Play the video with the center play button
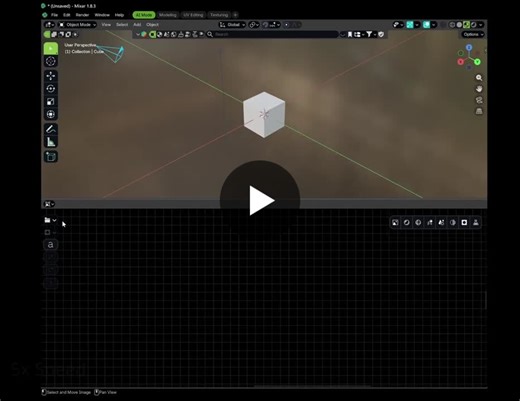The width and height of the screenshot is (520, 401). tap(260, 200)
